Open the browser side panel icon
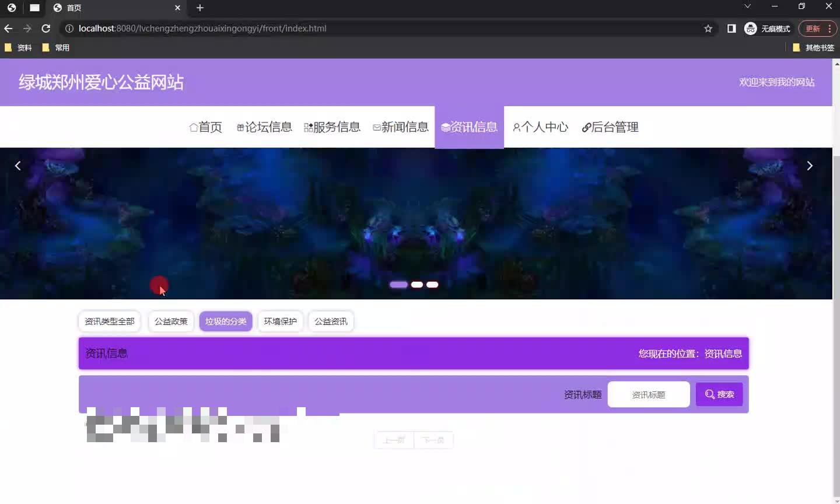The width and height of the screenshot is (840, 504). 731,28
